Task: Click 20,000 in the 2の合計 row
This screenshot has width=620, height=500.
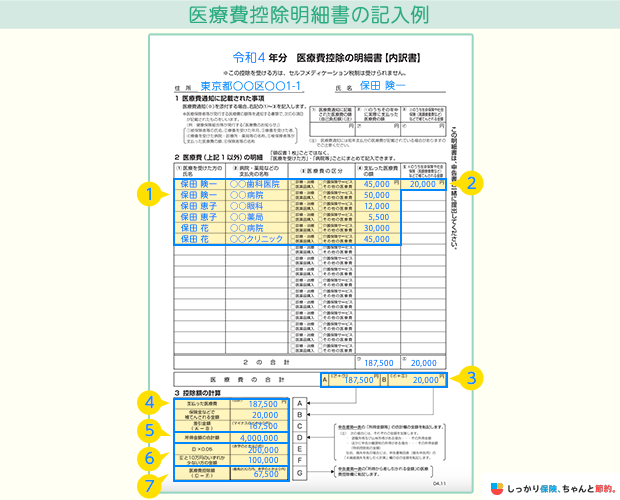Action: [423, 363]
